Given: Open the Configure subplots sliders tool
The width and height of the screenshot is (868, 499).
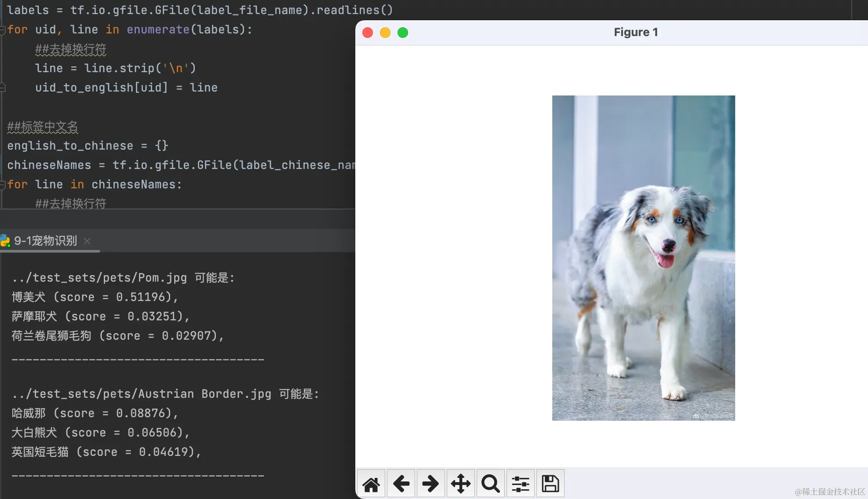Looking at the screenshot, I should 520,484.
